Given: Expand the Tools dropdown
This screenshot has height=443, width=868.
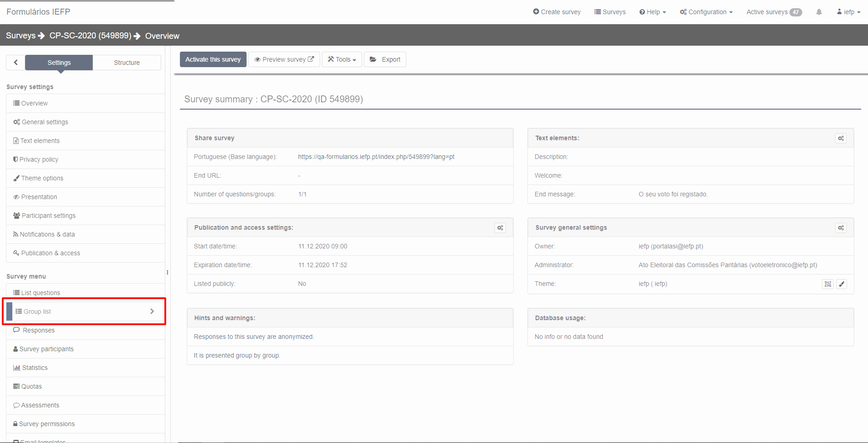Looking at the screenshot, I should (x=342, y=59).
